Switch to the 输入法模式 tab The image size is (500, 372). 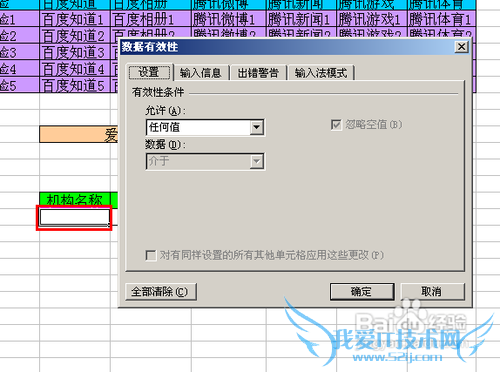pyautogui.click(x=321, y=73)
